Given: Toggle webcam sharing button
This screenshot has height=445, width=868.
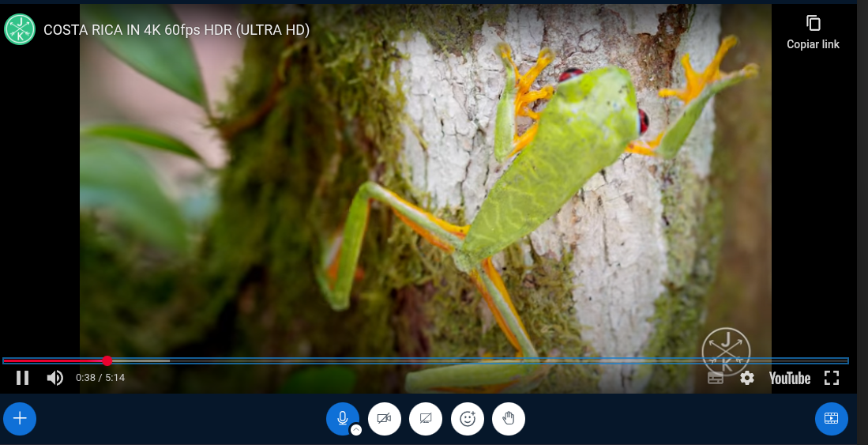Looking at the screenshot, I should pos(385,419).
